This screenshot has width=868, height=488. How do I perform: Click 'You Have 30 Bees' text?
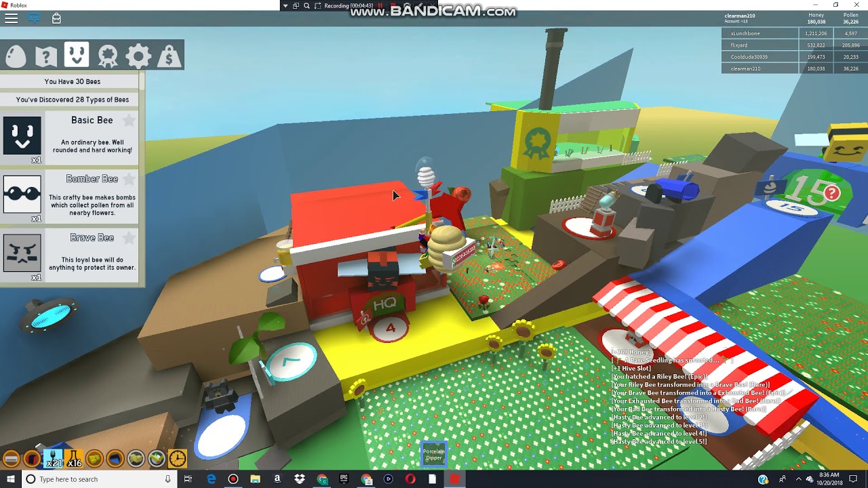73,81
